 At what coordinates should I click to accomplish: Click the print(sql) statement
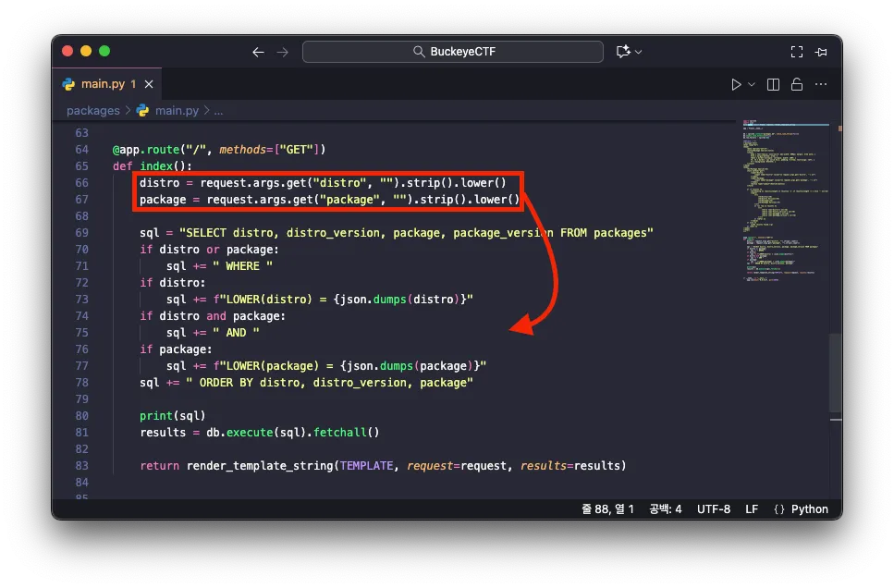pyautogui.click(x=172, y=416)
